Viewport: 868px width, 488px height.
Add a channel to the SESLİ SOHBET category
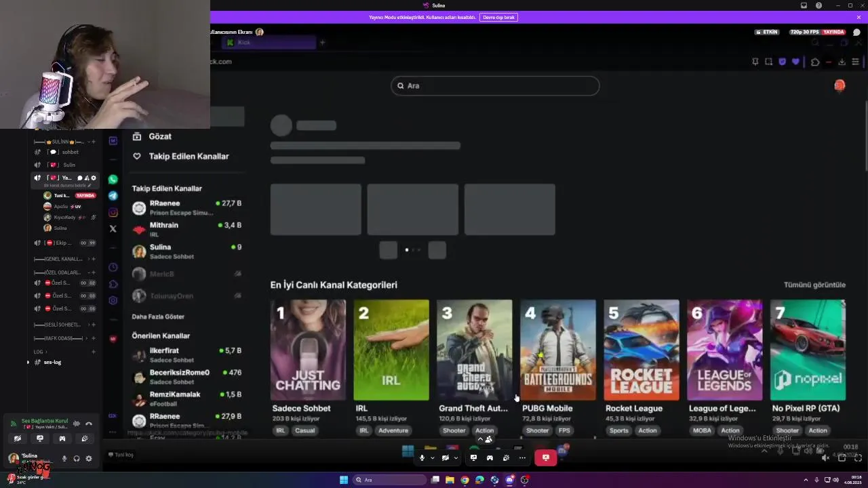[x=93, y=325]
